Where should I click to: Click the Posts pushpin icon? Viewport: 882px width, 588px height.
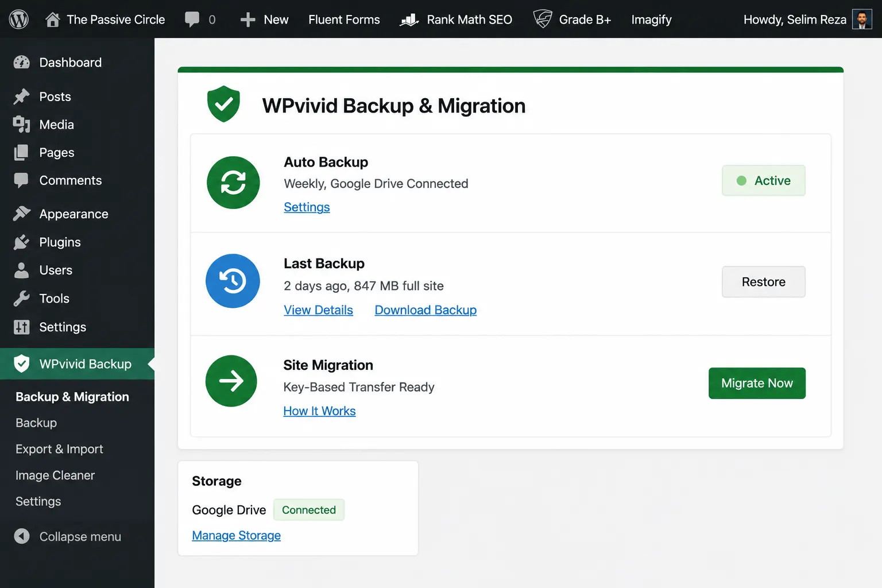tap(22, 96)
